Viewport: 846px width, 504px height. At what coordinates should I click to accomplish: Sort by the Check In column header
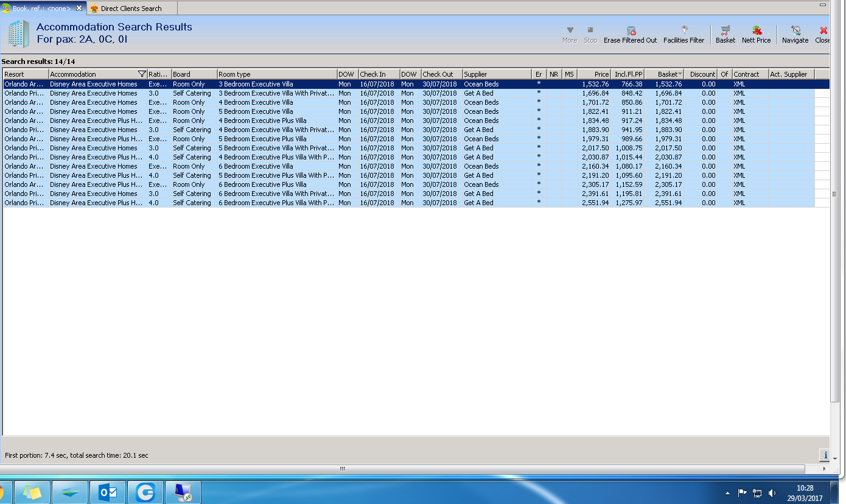click(x=379, y=74)
